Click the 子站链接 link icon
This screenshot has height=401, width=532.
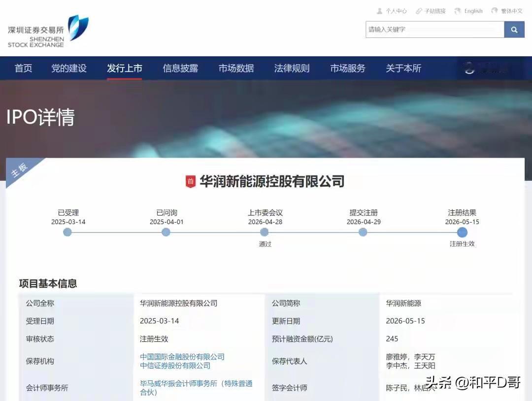click(x=419, y=11)
